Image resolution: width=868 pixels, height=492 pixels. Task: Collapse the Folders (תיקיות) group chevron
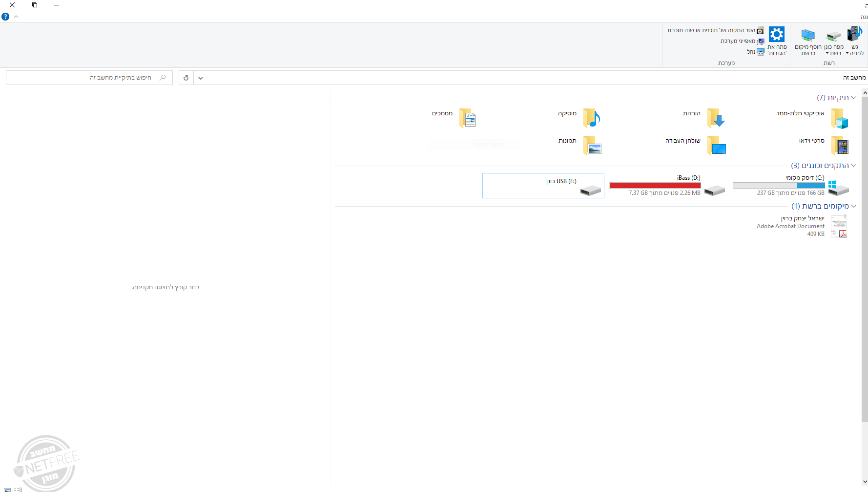[x=853, y=98]
